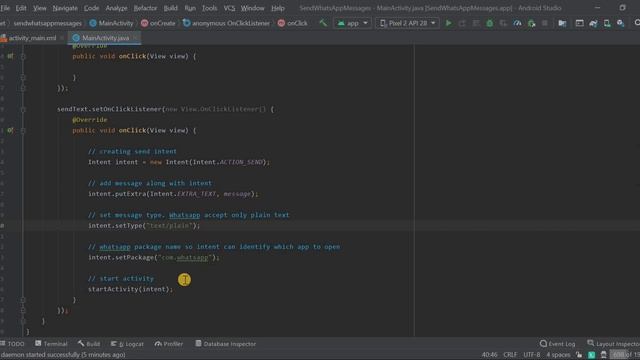
Task: Open the VCS menu
Action: click(x=229, y=8)
